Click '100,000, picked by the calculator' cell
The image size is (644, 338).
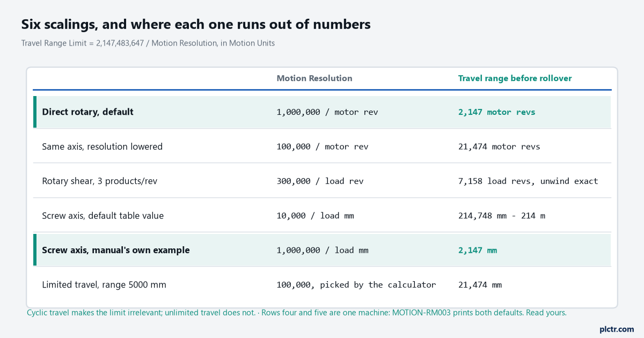coord(356,284)
